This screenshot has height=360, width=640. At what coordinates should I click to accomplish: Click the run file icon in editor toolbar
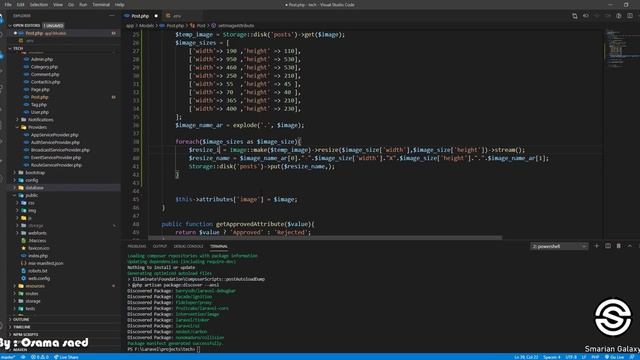(x=619, y=16)
